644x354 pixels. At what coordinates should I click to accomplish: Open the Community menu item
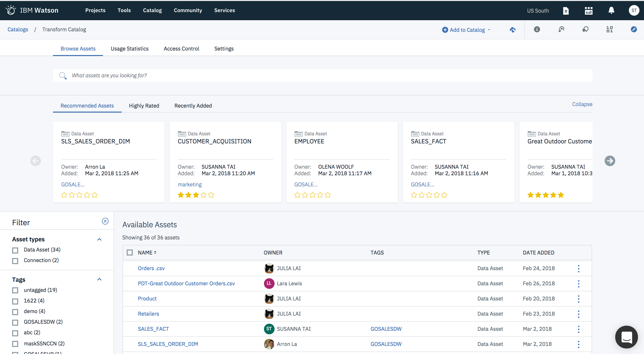point(188,10)
